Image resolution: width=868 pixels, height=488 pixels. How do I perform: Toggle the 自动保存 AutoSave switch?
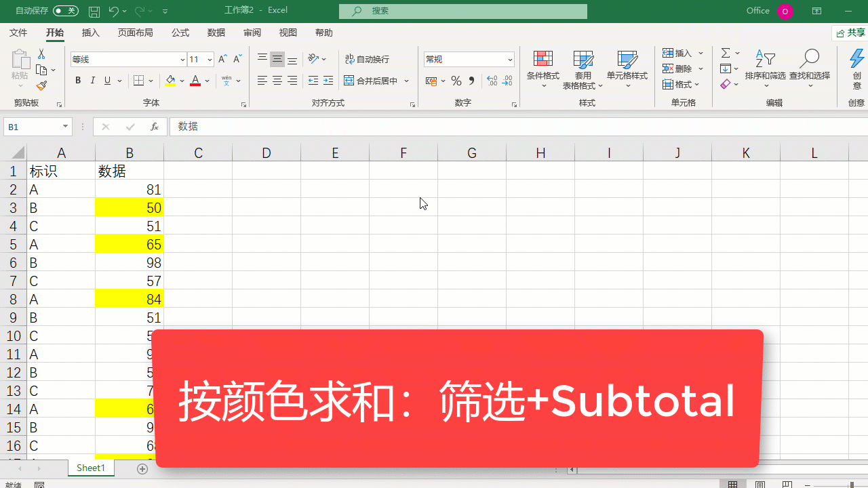pyautogui.click(x=65, y=11)
